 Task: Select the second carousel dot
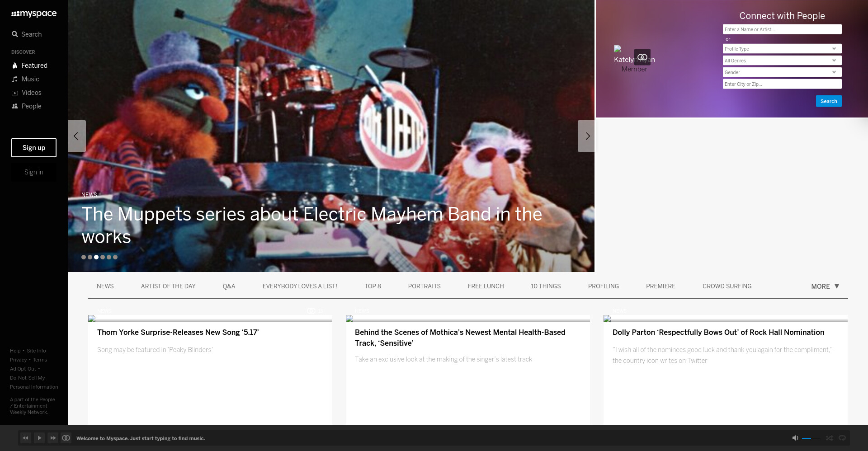click(90, 257)
